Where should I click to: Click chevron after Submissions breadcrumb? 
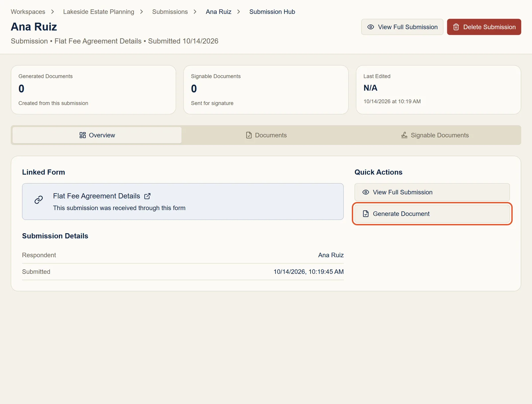click(x=195, y=12)
